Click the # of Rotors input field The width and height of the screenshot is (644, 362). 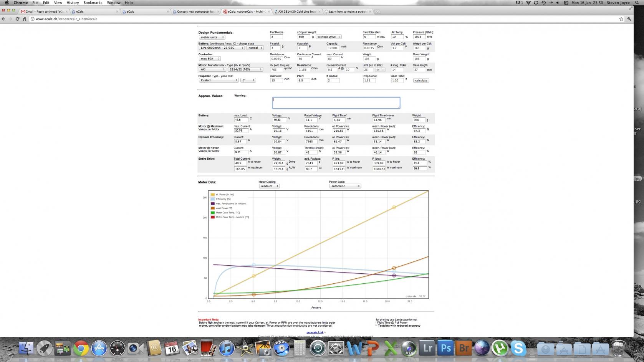click(x=276, y=37)
